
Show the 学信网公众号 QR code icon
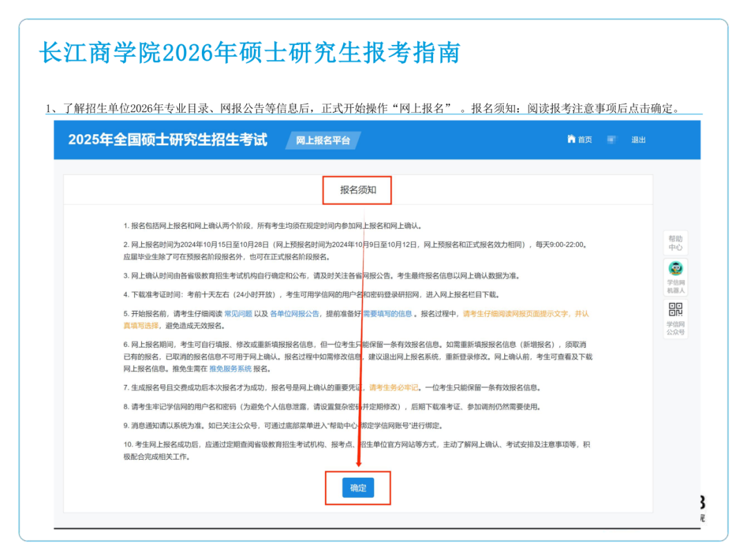675,310
